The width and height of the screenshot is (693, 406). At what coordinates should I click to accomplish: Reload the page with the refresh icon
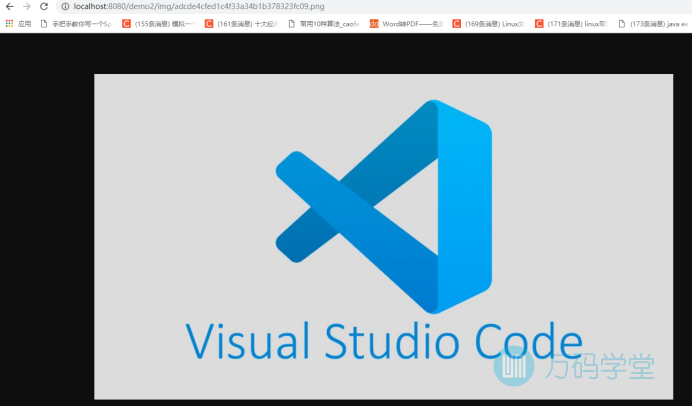pyautogui.click(x=44, y=7)
